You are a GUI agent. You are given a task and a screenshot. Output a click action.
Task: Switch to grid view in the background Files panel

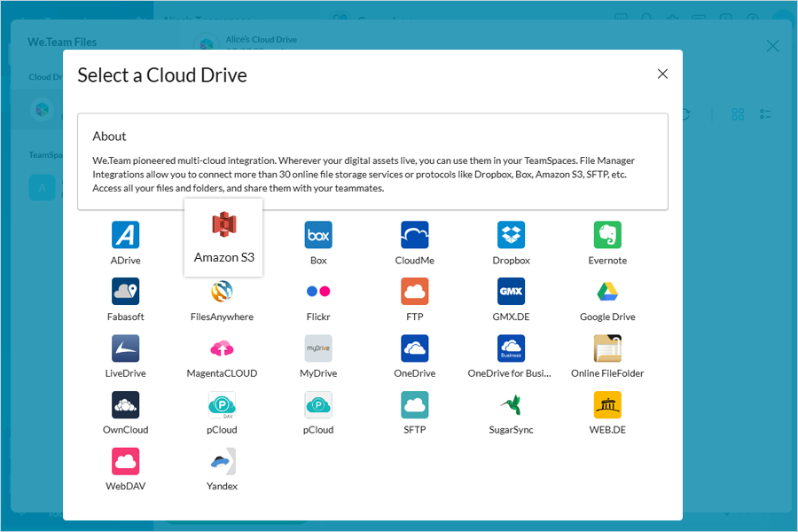(738, 114)
